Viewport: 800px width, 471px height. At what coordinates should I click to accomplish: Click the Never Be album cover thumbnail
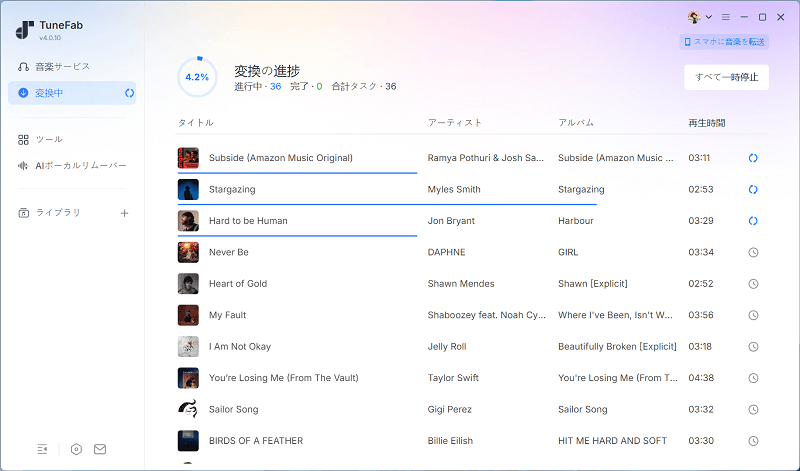click(x=188, y=252)
